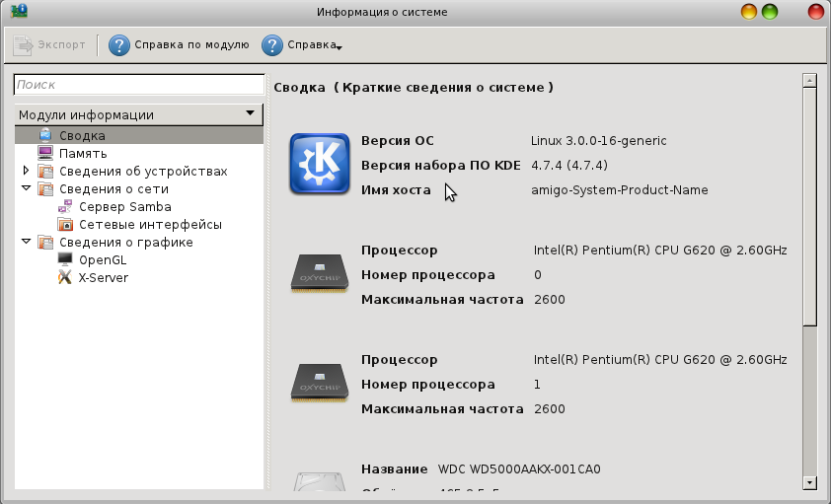Click the scrollbar up arrow
The image size is (831, 504).
coord(809,81)
